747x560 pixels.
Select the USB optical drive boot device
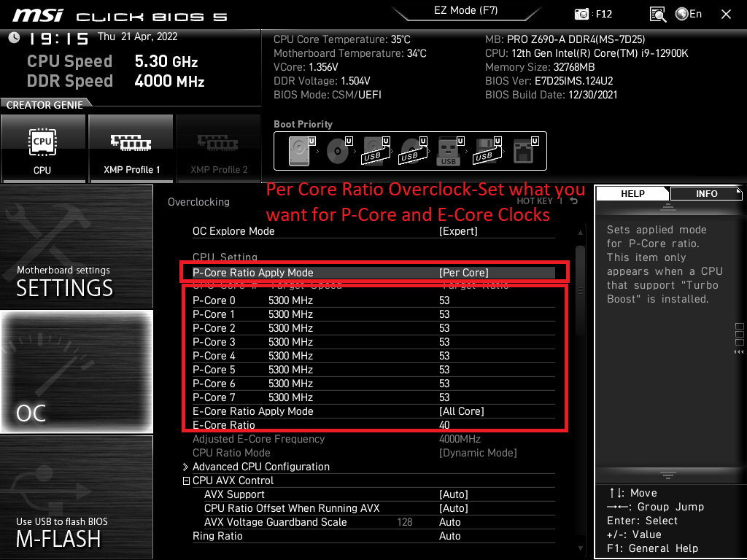point(414,150)
